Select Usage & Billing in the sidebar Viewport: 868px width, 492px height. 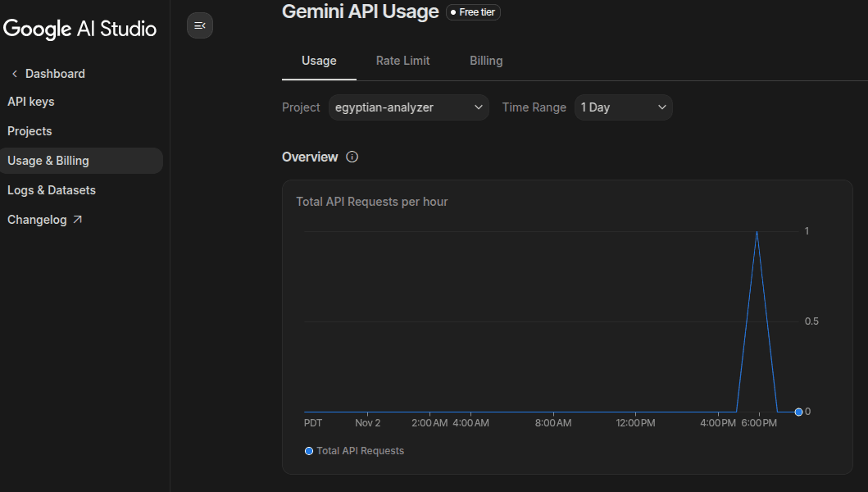pos(48,161)
